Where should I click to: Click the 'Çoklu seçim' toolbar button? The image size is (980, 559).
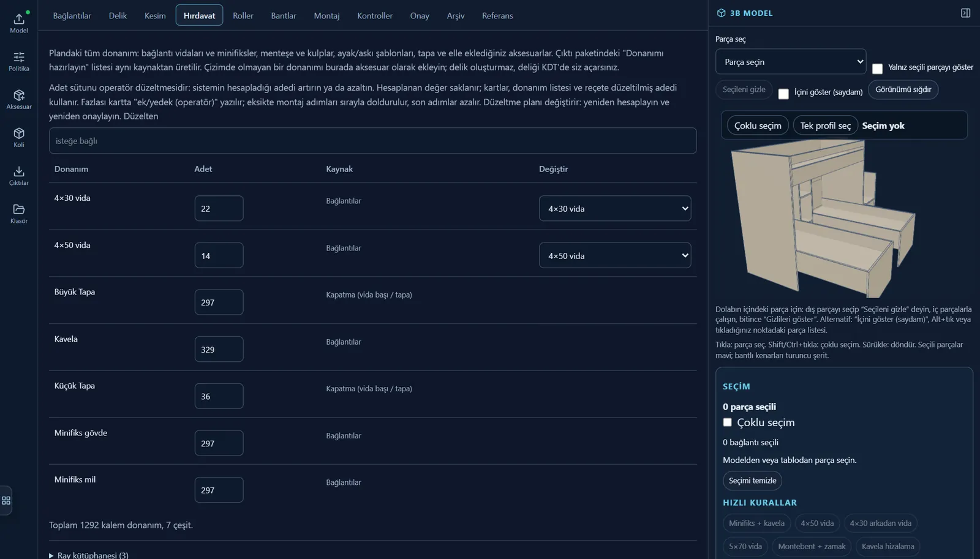[x=758, y=126]
